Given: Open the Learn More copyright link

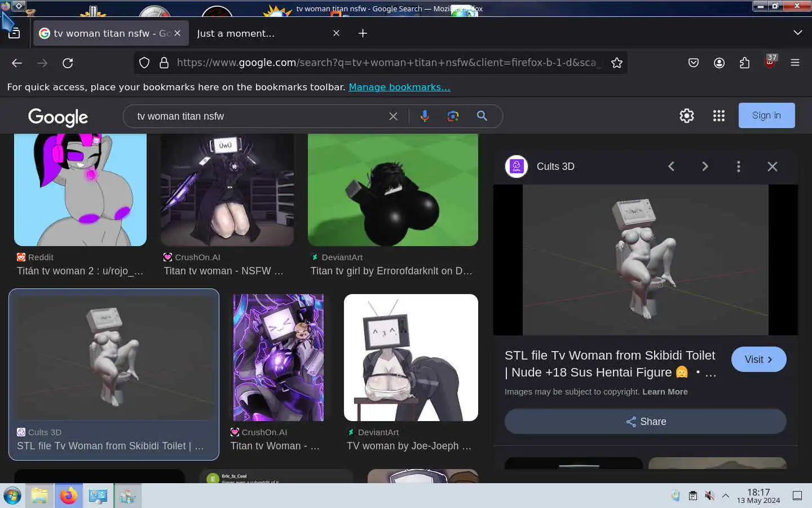Looking at the screenshot, I should pos(665,392).
